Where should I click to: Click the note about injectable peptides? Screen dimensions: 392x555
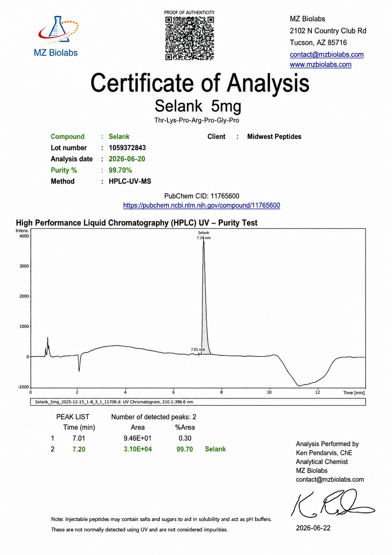coord(161,524)
